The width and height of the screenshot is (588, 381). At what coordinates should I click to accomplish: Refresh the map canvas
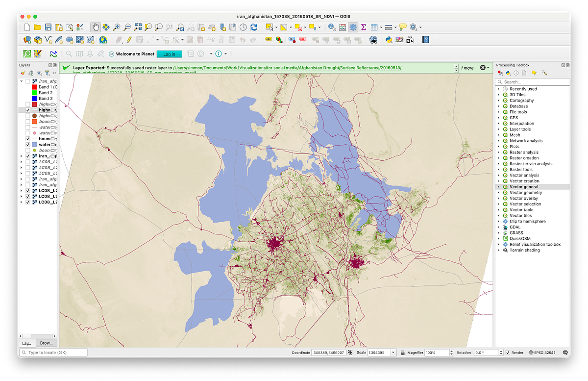click(254, 27)
